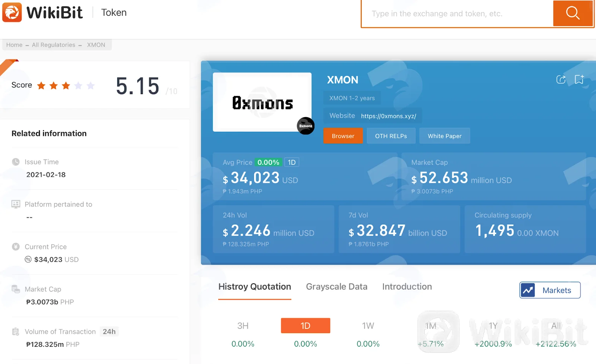The height and width of the screenshot is (364, 596).
Task: Click the +5.71% 1M change
Action: [431, 344]
